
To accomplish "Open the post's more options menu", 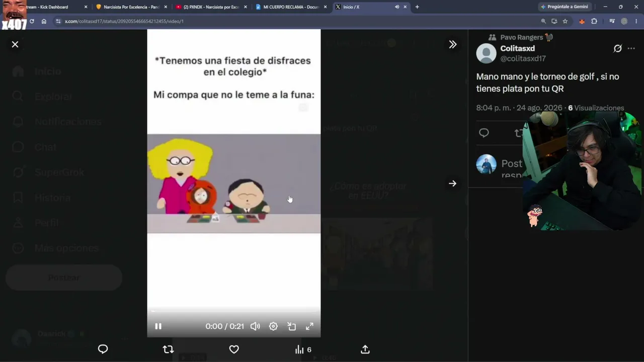I will tap(631, 48).
